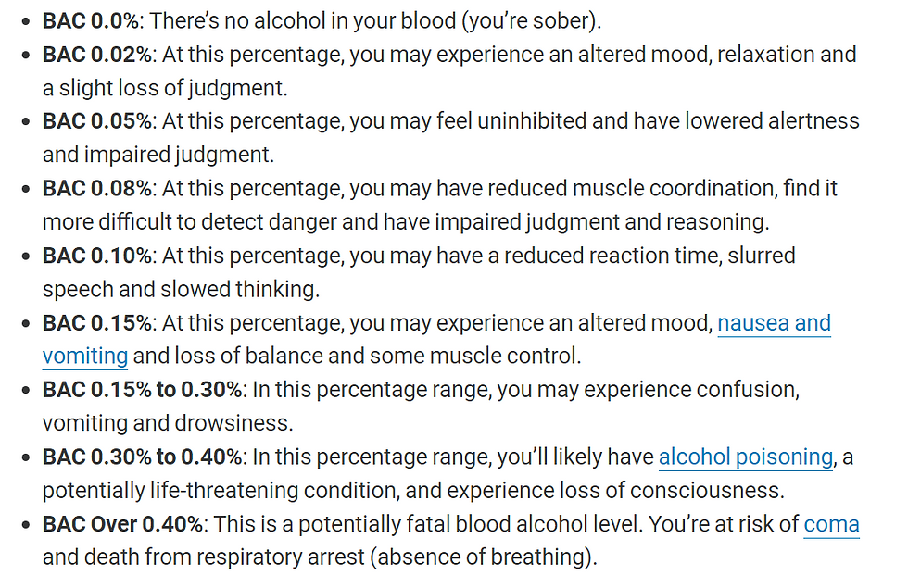Click the bold 'BAC 0.05%' label
The height and width of the screenshot is (588, 908).
(x=96, y=121)
